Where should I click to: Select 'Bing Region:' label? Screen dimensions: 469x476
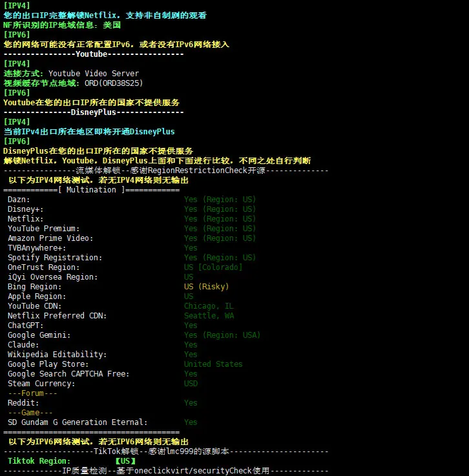point(35,287)
